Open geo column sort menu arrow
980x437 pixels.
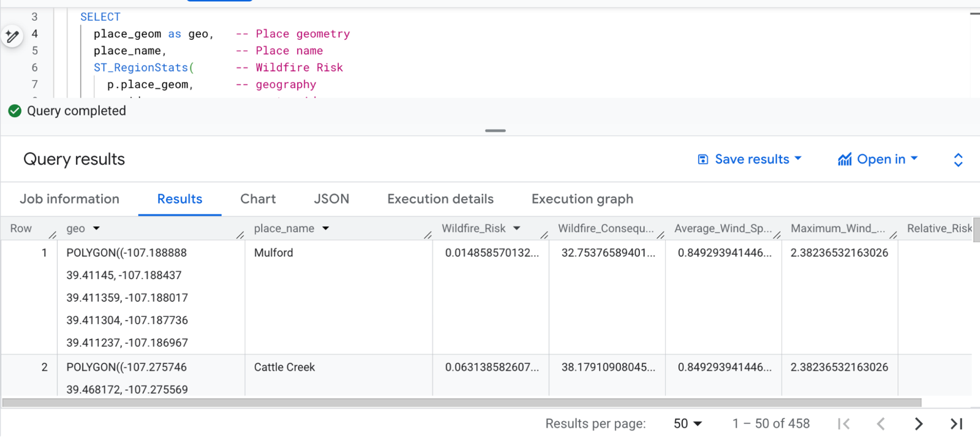click(96, 229)
